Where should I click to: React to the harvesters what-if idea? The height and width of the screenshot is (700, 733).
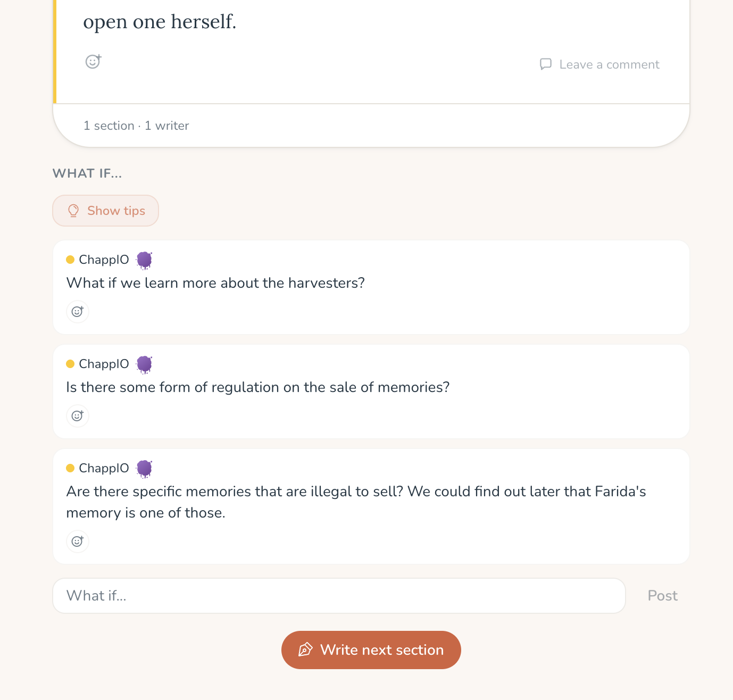[78, 312]
